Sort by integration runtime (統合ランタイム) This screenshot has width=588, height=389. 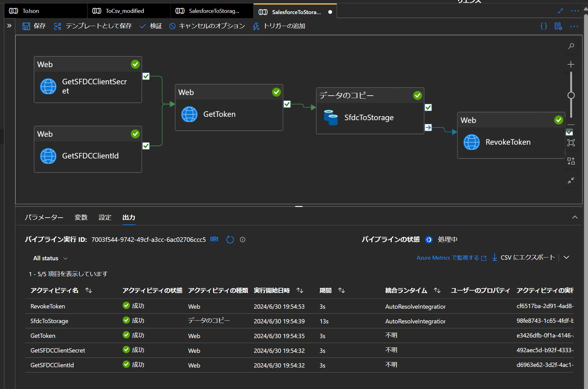coord(437,290)
